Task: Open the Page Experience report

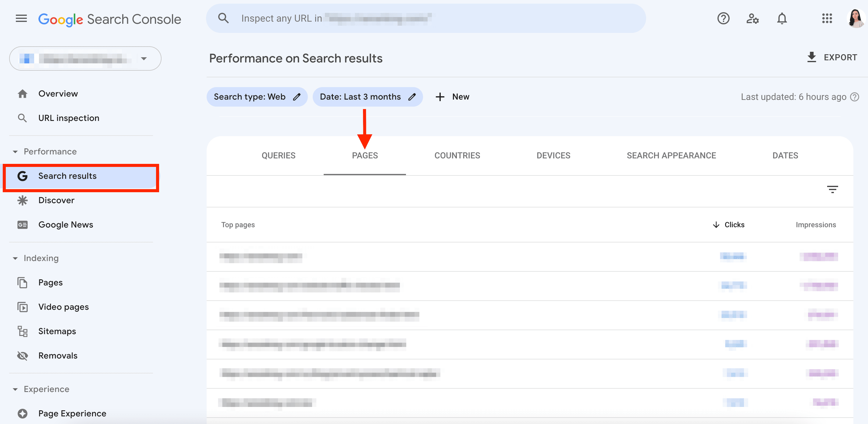Action: point(72,413)
